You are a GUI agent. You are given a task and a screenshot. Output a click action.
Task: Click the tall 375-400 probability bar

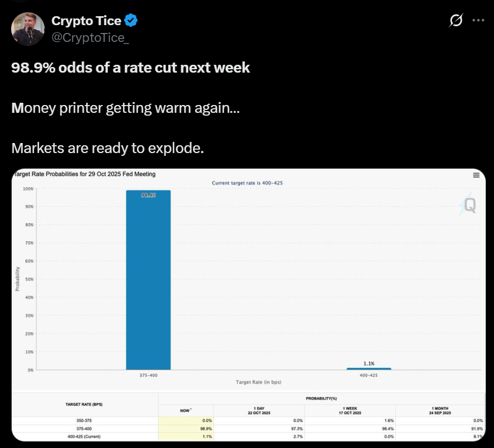pyautogui.click(x=148, y=279)
